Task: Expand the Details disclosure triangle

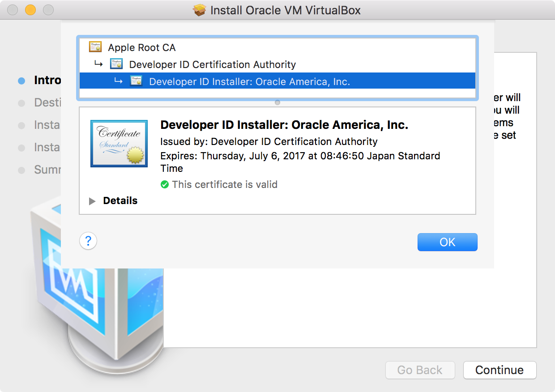Action: [93, 201]
